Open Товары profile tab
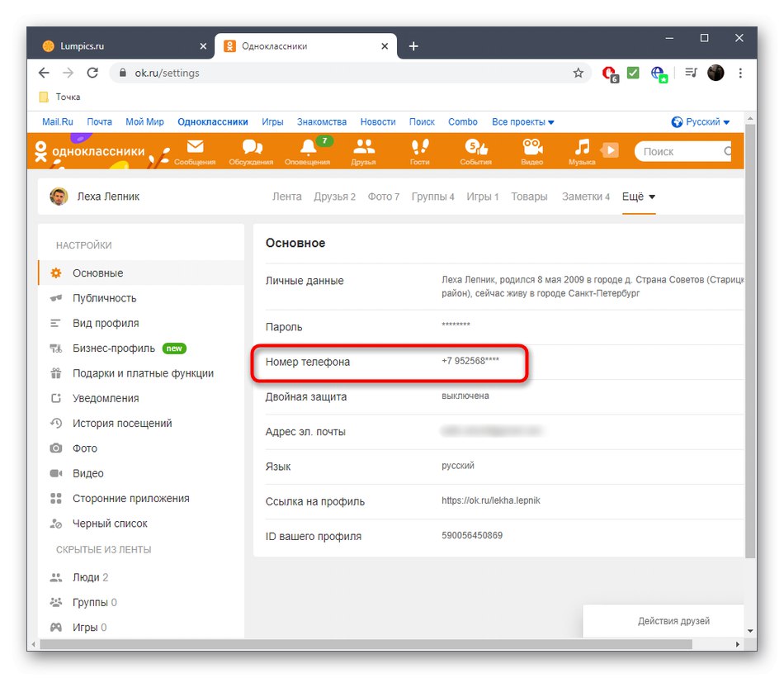 (x=529, y=197)
